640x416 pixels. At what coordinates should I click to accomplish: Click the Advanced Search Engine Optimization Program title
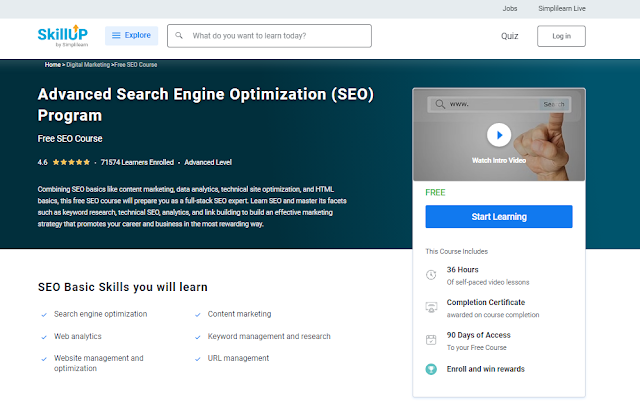[206, 105]
